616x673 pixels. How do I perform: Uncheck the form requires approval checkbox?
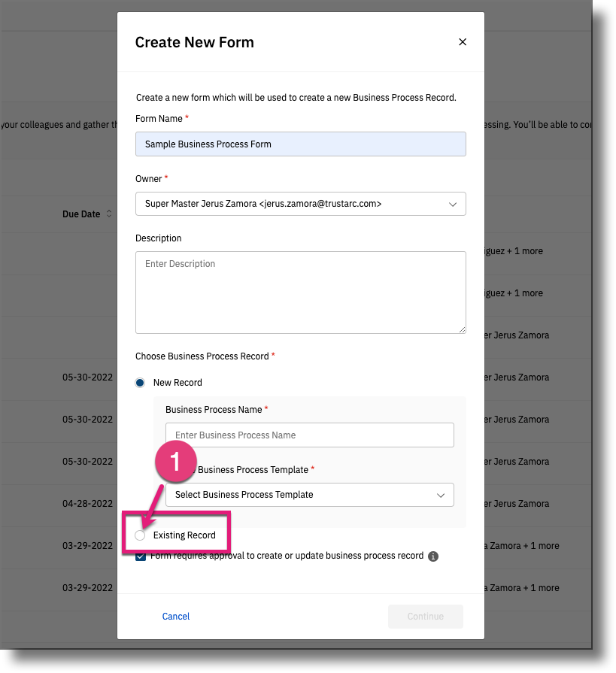pos(141,556)
